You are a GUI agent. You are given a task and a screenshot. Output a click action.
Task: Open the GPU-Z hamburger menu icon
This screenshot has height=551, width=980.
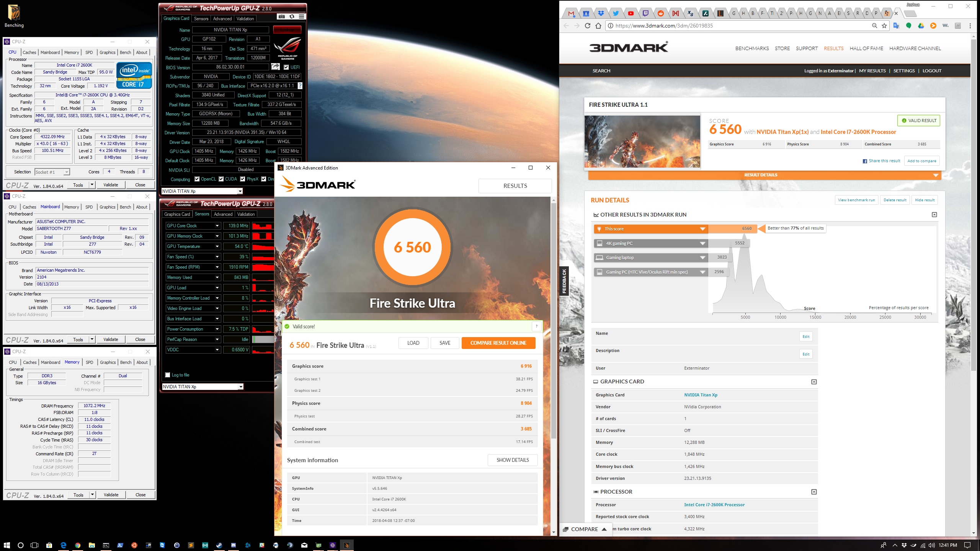pyautogui.click(x=302, y=17)
